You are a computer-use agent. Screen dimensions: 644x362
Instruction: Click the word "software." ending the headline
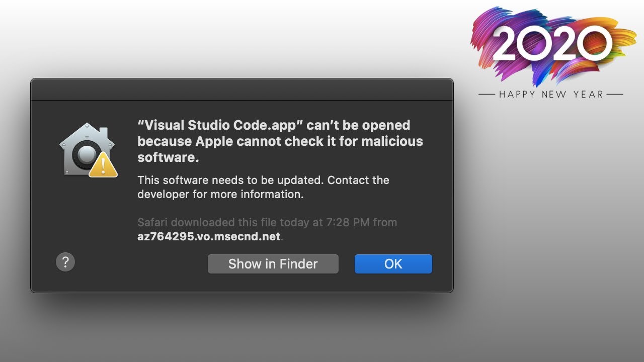click(x=168, y=157)
